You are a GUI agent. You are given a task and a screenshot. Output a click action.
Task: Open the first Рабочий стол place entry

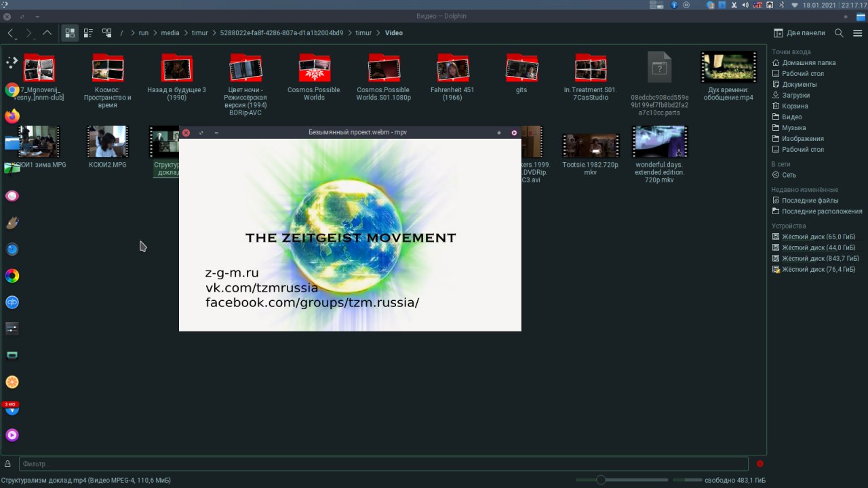pos(798,73)
